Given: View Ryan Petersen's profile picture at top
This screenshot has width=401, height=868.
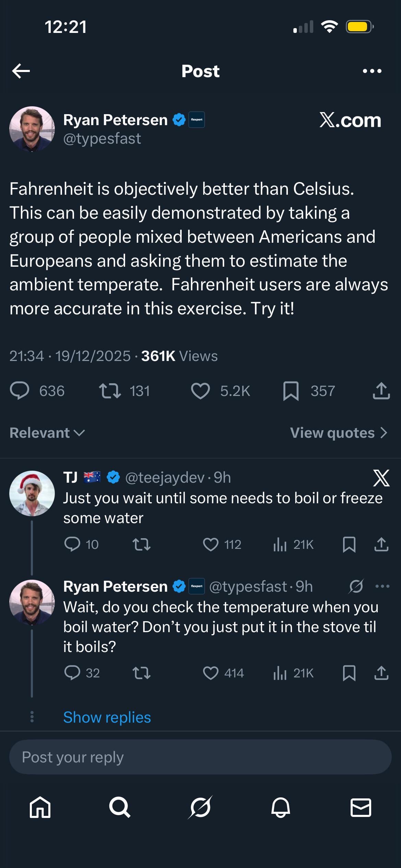Looking at the screenshot, I should pos(32,129).
